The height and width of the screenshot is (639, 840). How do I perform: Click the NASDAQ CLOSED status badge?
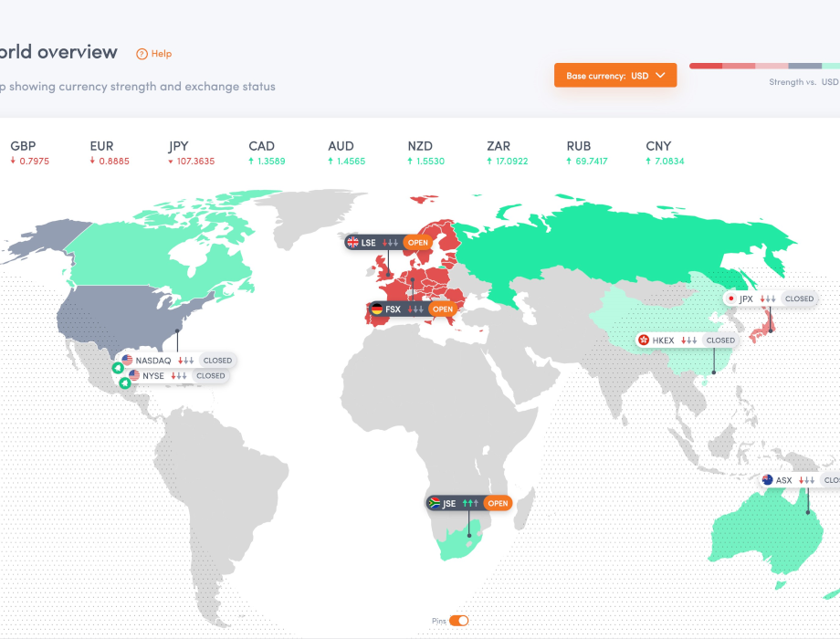pyautogui.click(x=217, y=361)
